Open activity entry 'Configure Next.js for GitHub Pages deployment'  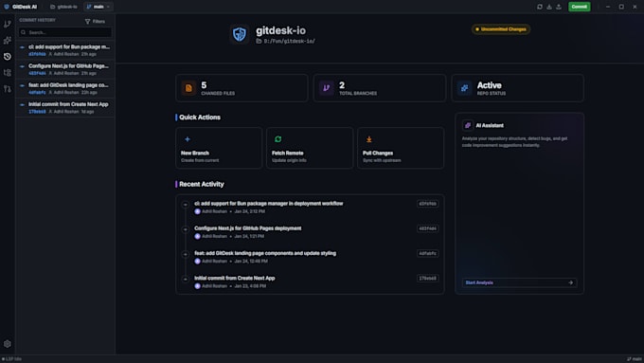tap(310, 232)
